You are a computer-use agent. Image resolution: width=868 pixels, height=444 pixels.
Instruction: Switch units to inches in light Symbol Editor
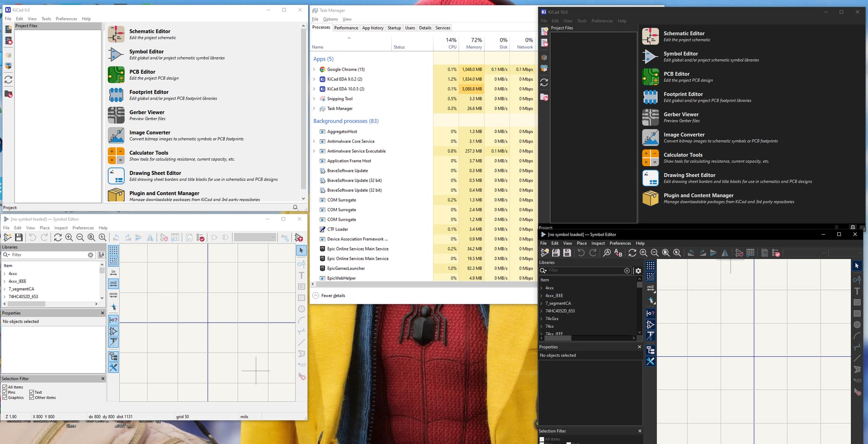(113, 273)
